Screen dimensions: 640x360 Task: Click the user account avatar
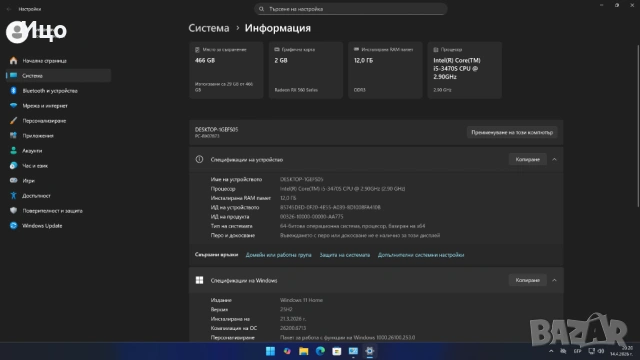17,32
